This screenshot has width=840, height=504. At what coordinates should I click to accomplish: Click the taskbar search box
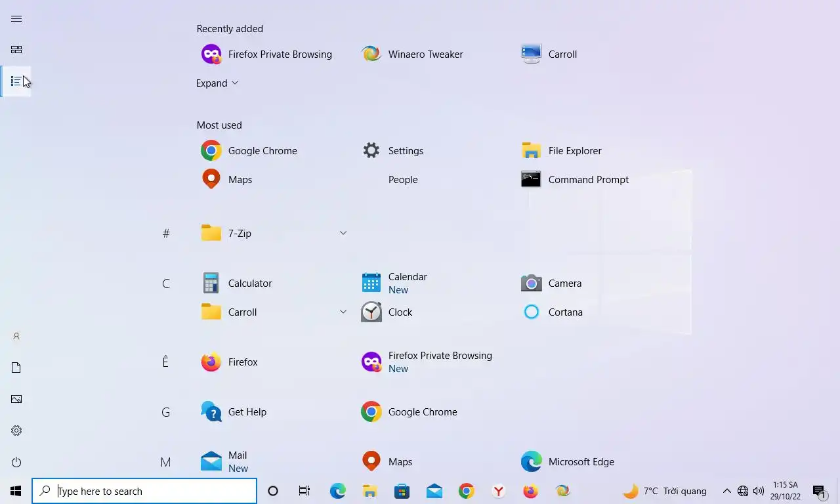click(x=144, y=491)
